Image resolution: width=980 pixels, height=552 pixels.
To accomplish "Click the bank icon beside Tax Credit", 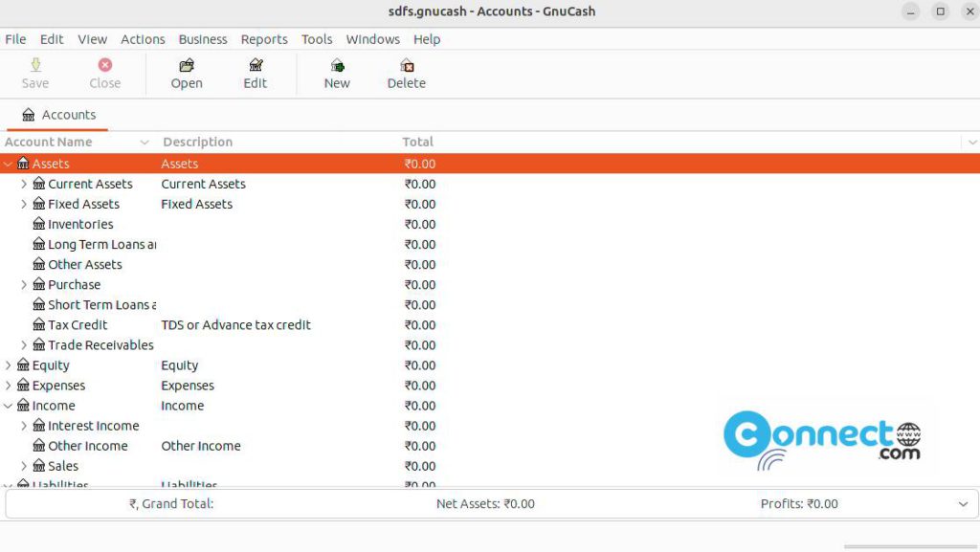I will point(38,324).
